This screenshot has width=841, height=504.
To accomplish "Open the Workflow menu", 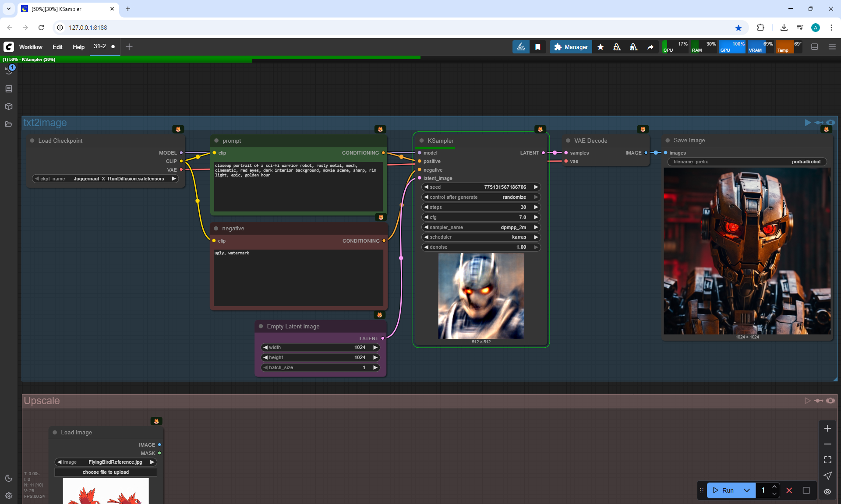I will (x=31, y=47).
